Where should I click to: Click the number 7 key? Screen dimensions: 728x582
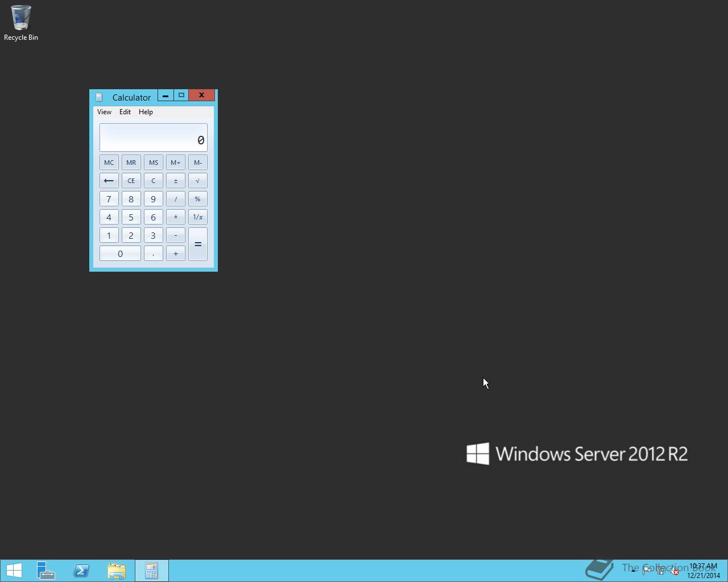click(109, 199)
